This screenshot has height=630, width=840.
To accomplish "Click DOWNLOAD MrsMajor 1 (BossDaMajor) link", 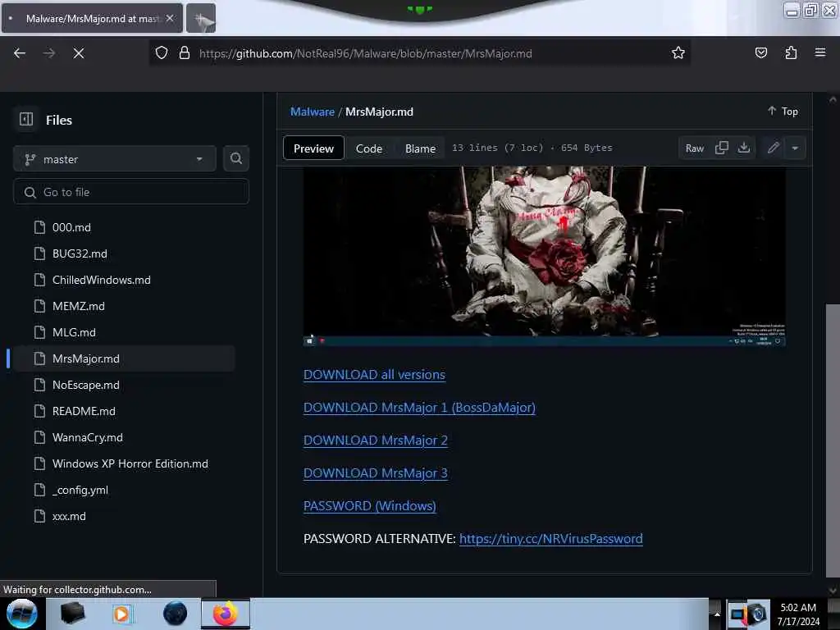I will click(419, 407).
